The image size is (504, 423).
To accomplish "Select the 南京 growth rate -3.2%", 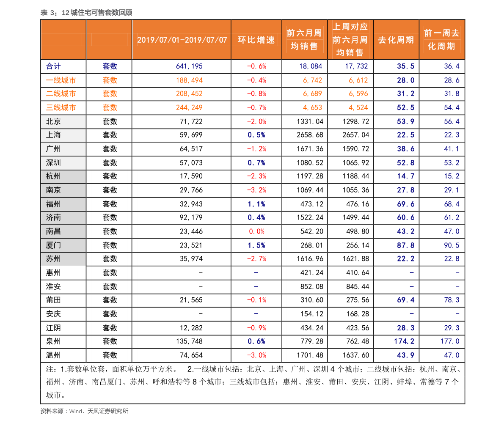I will pos(256,190).
